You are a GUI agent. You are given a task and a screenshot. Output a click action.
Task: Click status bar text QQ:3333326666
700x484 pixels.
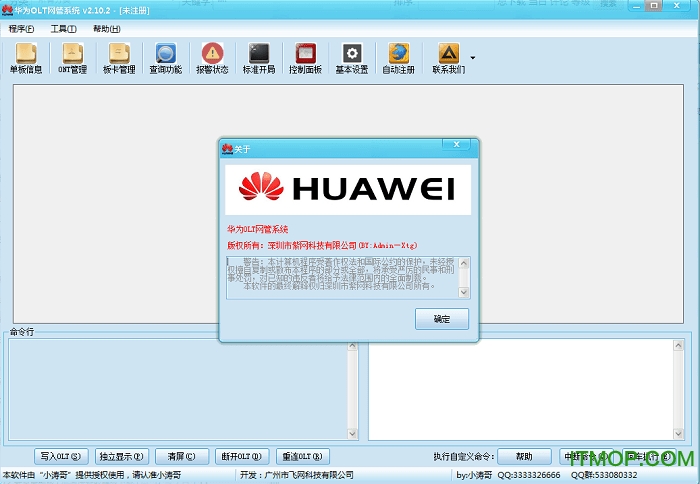[x=529, y=475]
